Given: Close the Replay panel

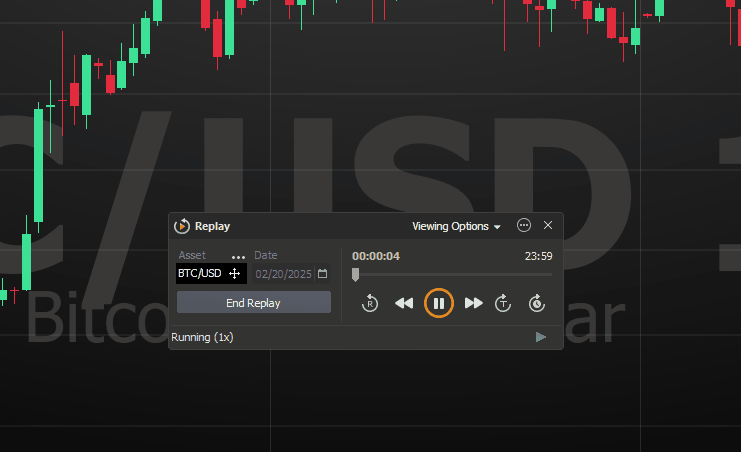Looking at the screenshot, I should tap(548, 226).
